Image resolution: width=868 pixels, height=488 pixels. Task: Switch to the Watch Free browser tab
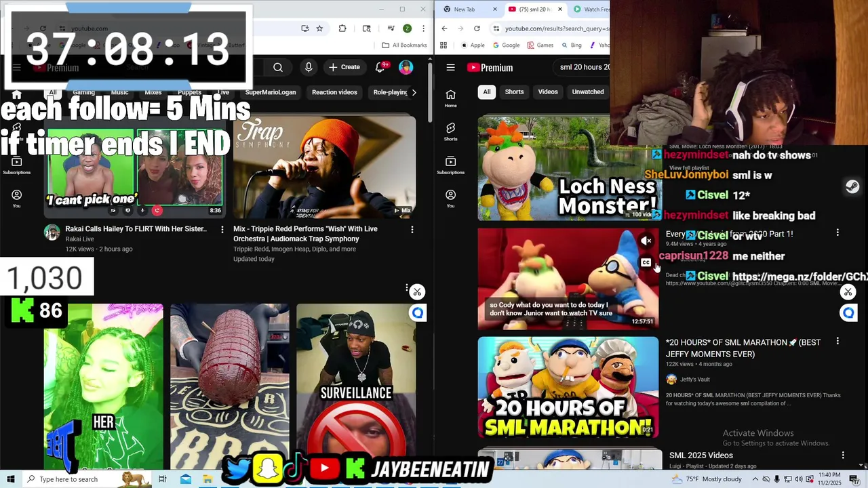click(590, 9)
